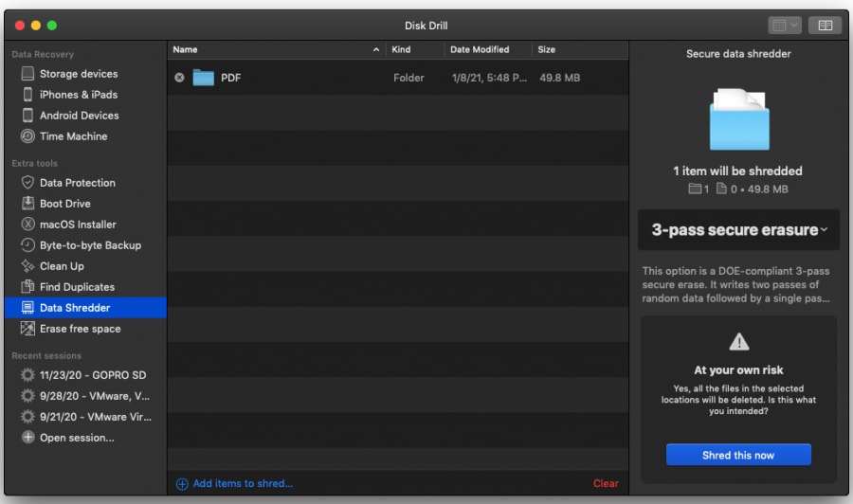Click Add items to shred link

242,483
